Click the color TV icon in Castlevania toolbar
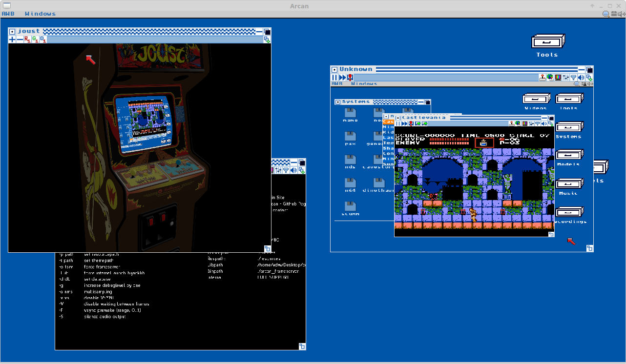 (525, 123)
